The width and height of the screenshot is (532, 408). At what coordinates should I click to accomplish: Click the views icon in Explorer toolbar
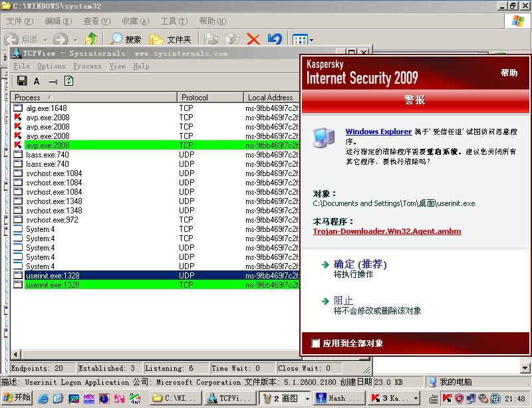click(300, 40)
